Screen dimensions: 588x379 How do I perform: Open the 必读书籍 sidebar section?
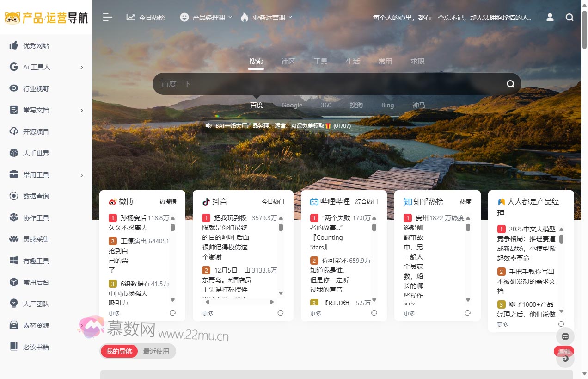coord(35,347)
